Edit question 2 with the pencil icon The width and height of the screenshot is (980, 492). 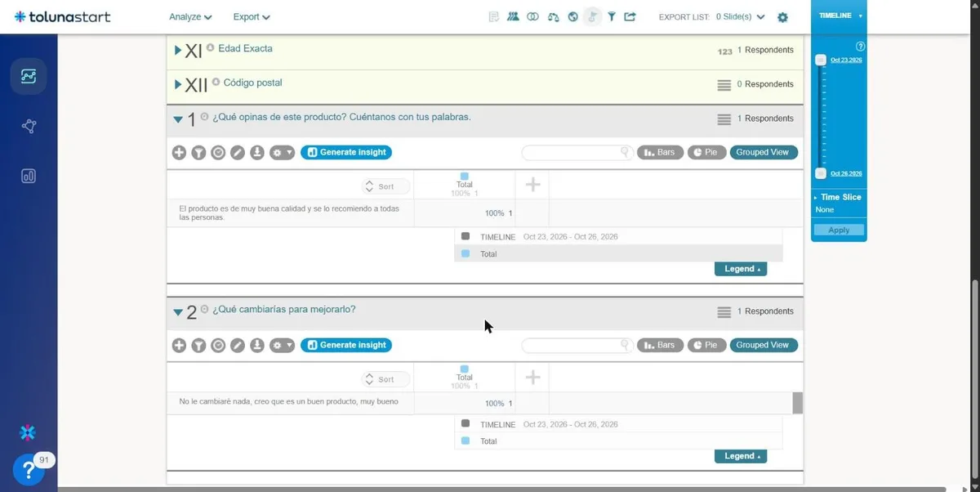pyautogui.click(x=238, y=346)
